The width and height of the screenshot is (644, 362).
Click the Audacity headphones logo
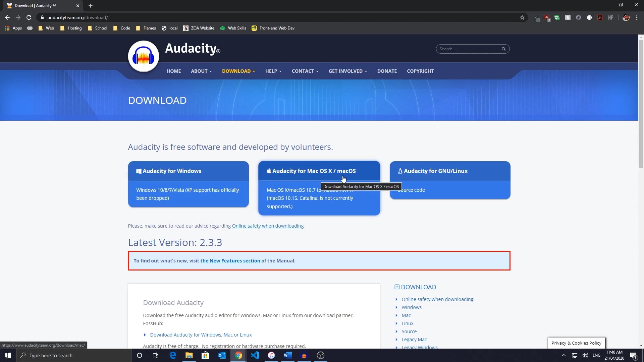(x=144, y=56)
